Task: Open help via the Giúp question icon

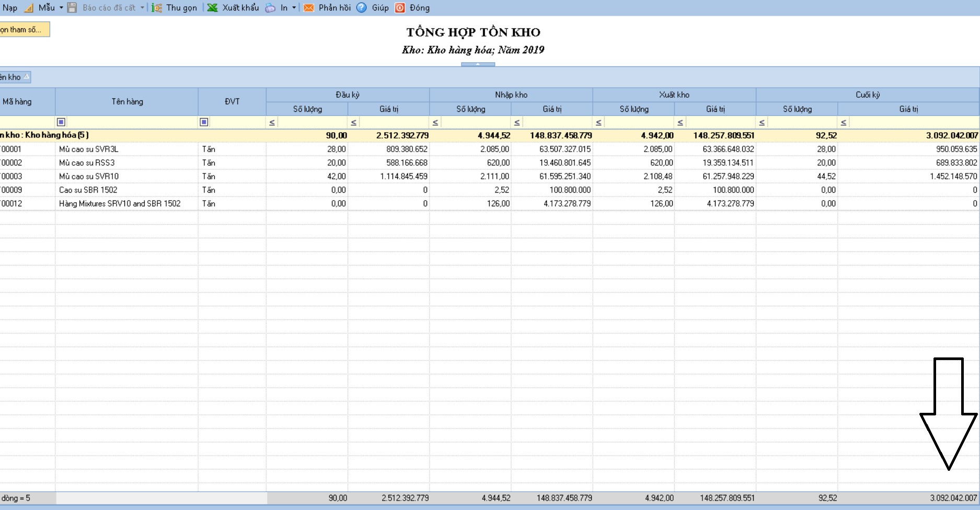Action: click(362, 8)
